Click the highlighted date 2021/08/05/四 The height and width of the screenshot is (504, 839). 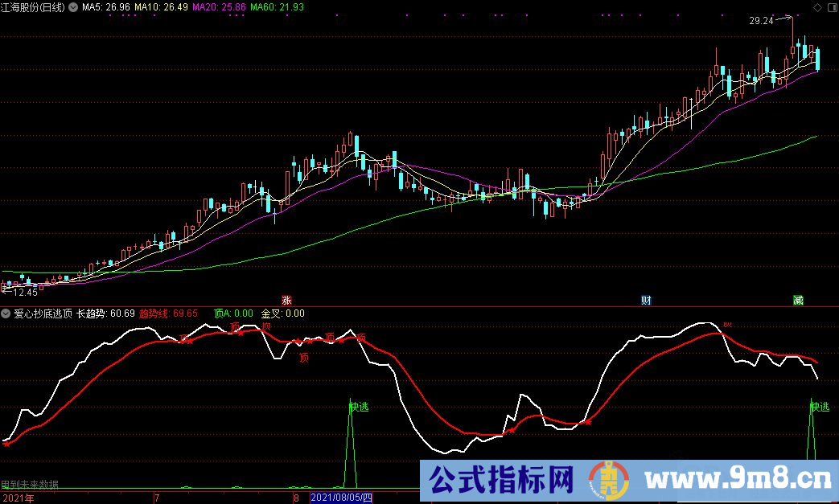[341, 498]
